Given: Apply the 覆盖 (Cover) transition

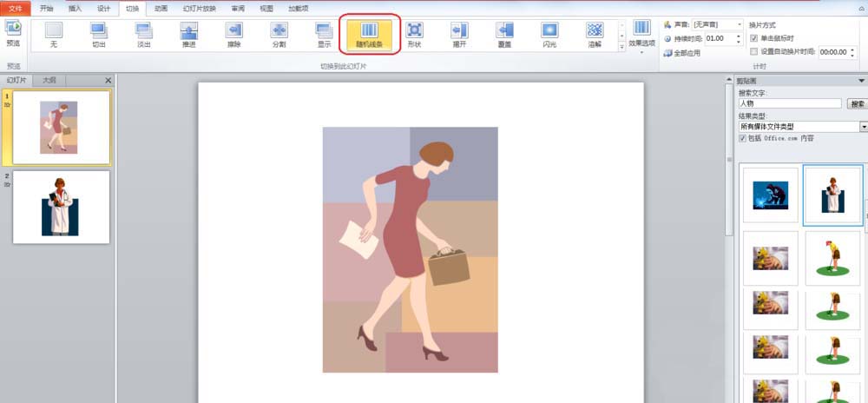Looking at the screenshot, I should point(504,35).
